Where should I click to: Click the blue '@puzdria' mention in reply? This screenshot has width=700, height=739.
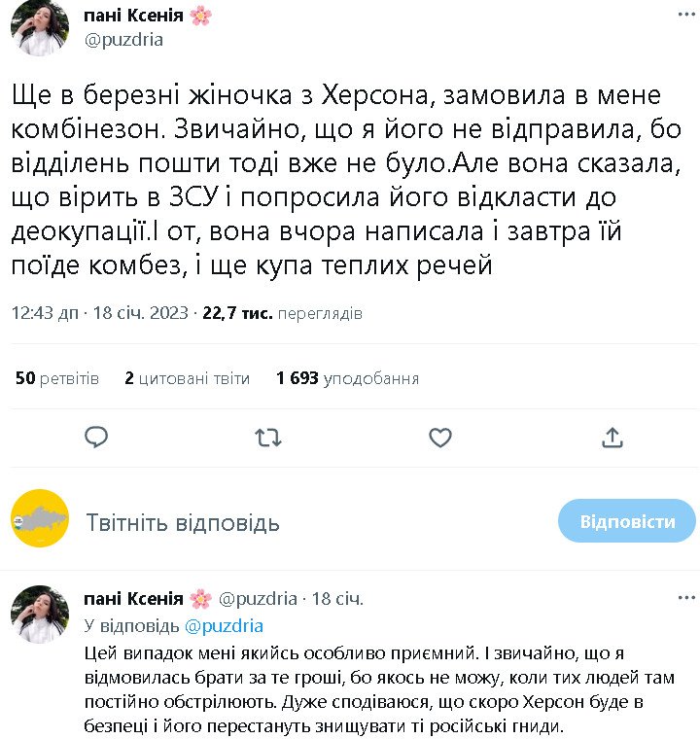[x=224, y=625]
